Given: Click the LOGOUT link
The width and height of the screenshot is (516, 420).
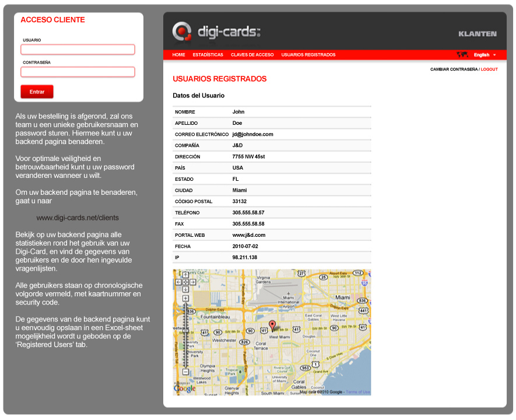Looking at the screenshot, I should [489, 69].
